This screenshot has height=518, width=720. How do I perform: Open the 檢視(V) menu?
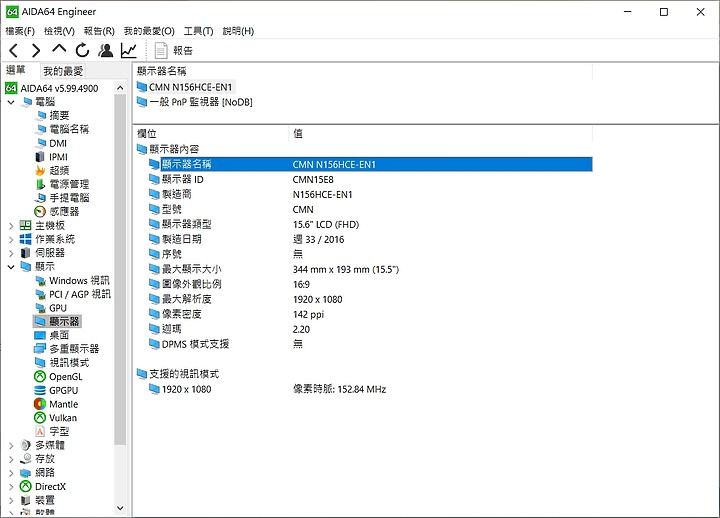click(59, 31)
